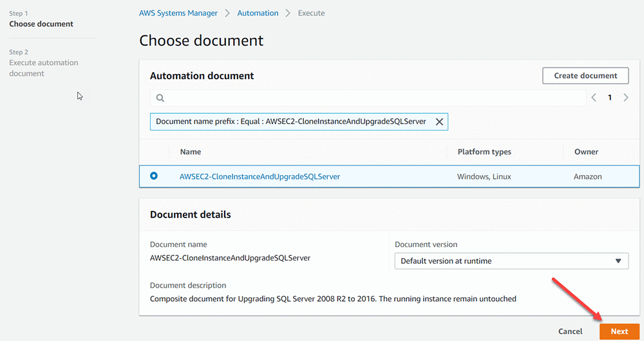Remove the Document name prefix filter
The image size is (644, 341).
[439, 122]
